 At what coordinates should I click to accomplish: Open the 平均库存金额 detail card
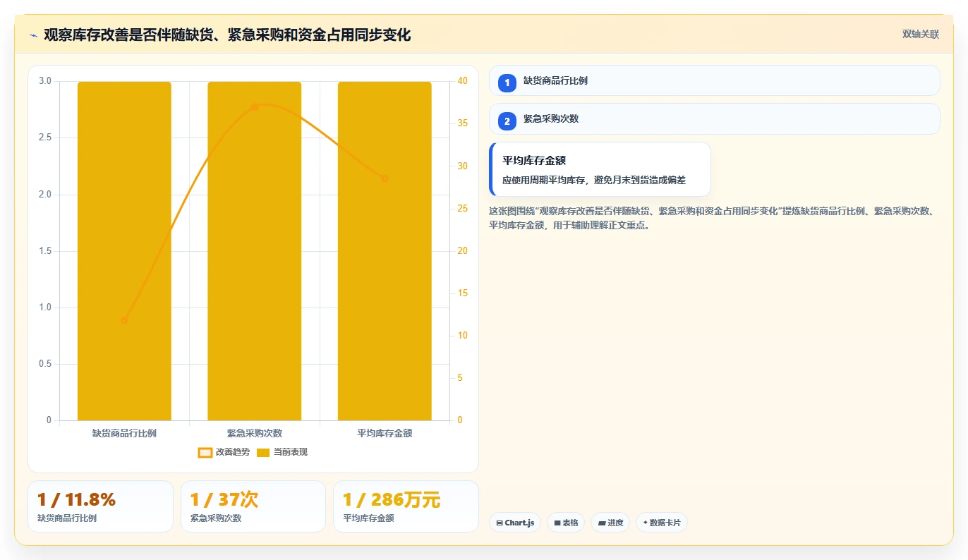[600, 169]
